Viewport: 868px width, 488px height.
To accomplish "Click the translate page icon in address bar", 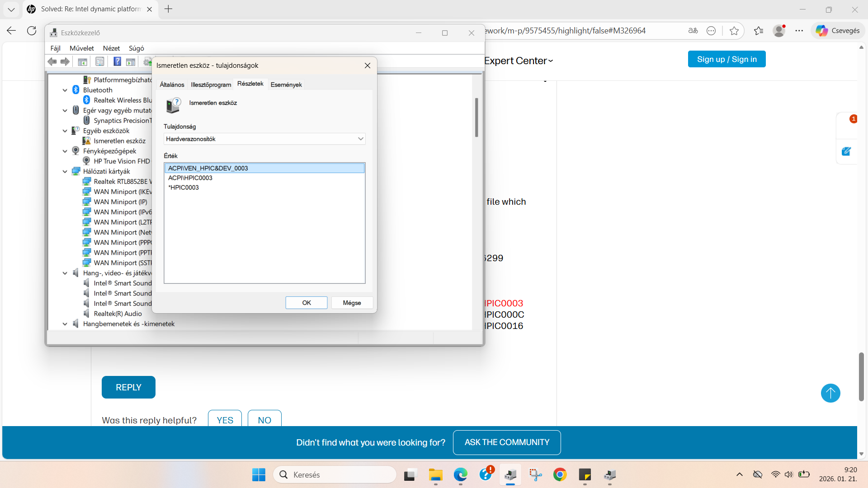I will (x=693, y=31).
